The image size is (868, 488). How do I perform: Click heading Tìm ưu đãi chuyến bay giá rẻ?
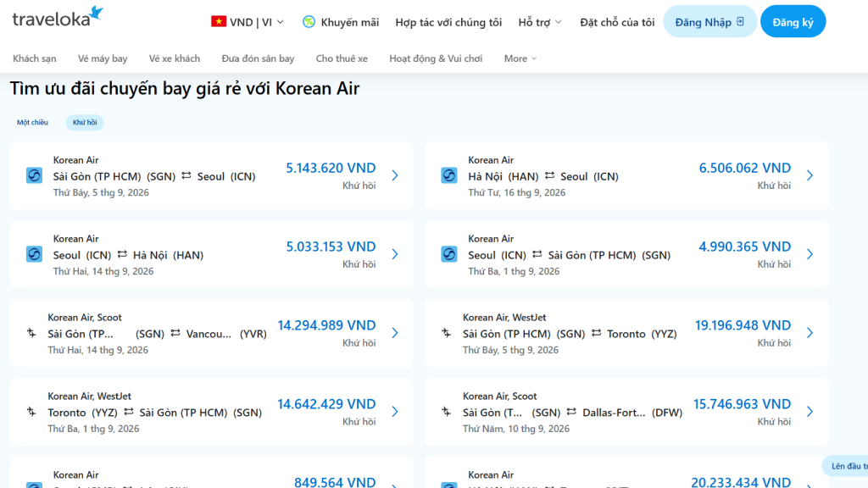pos(184,88)
